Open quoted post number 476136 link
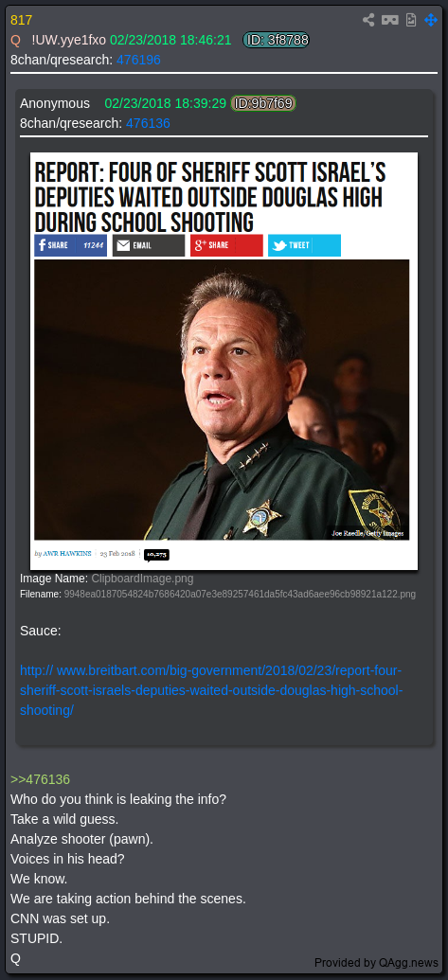 (x=148, y=123)
